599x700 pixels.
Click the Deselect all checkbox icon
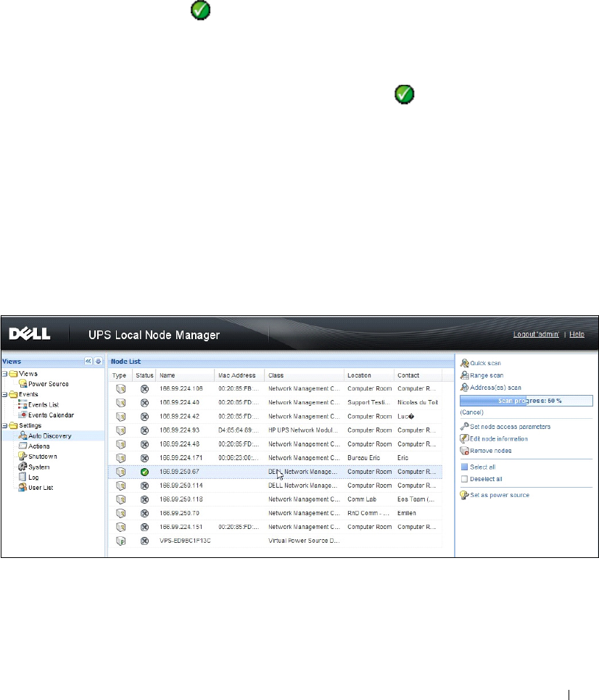pyautogui.click(x=465, y=479)
